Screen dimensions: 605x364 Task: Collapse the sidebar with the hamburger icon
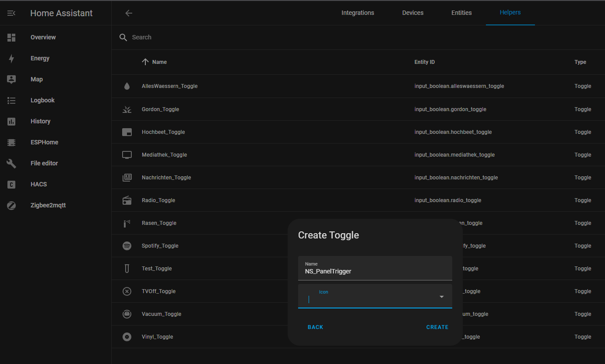[11, 13]
